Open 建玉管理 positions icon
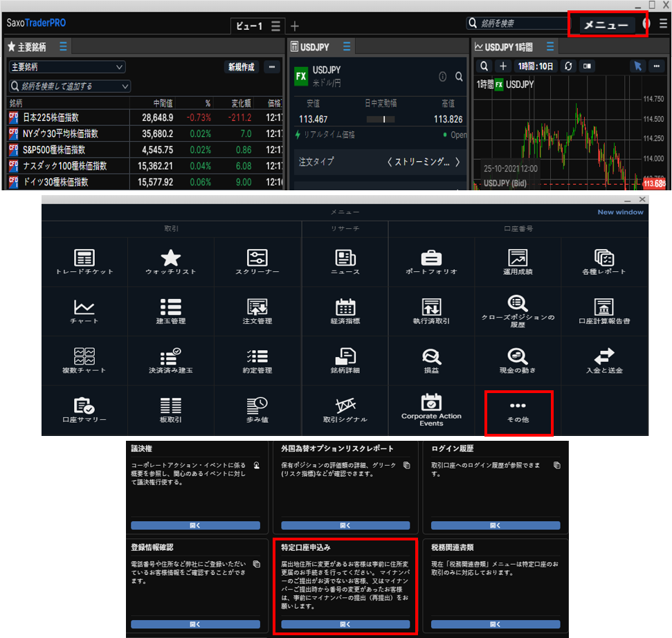This screenshot has width=672, height=638. [x=170, y=311]
